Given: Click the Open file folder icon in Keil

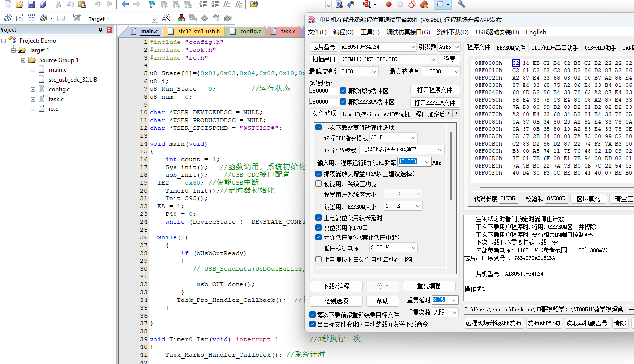Looking at the screenshot, I should coord(20,4).
